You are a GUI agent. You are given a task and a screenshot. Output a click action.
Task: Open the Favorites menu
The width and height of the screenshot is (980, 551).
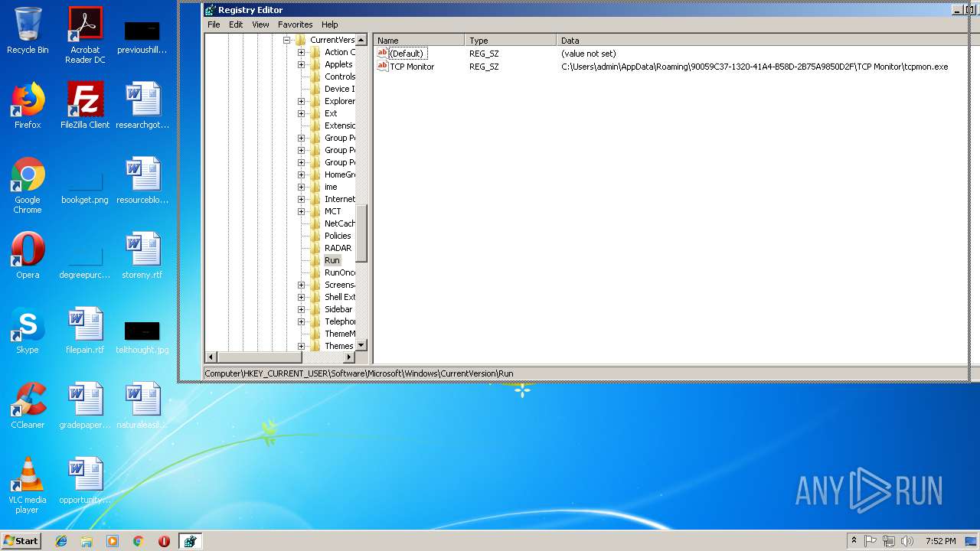pos(295,24)
